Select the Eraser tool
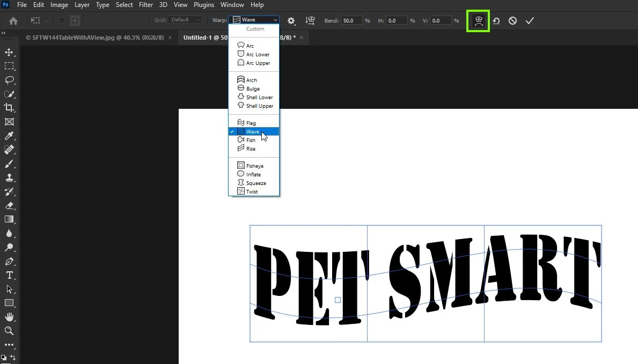Image resolution: width=638 pixels, height=364 pixels. pos(9,205)
